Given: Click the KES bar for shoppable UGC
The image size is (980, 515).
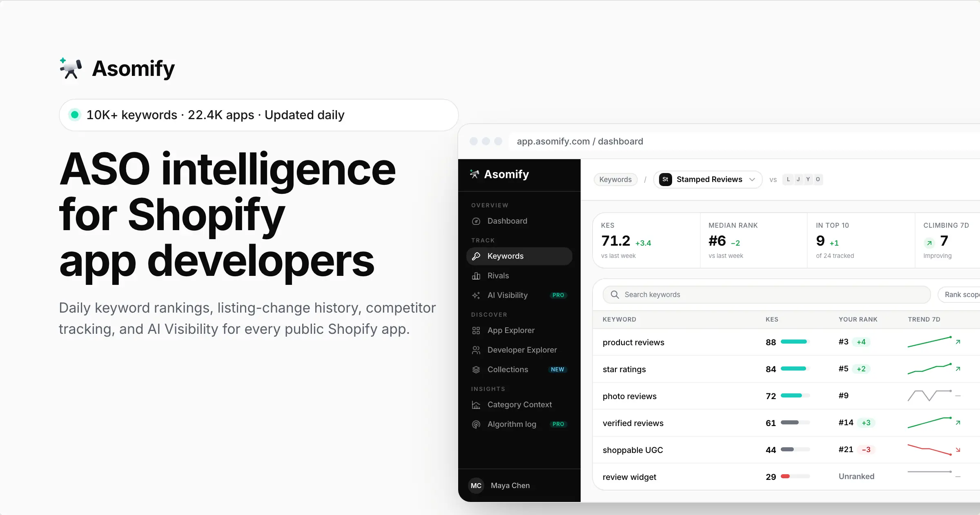Looking at the screenshot, I should pos(795,450).
